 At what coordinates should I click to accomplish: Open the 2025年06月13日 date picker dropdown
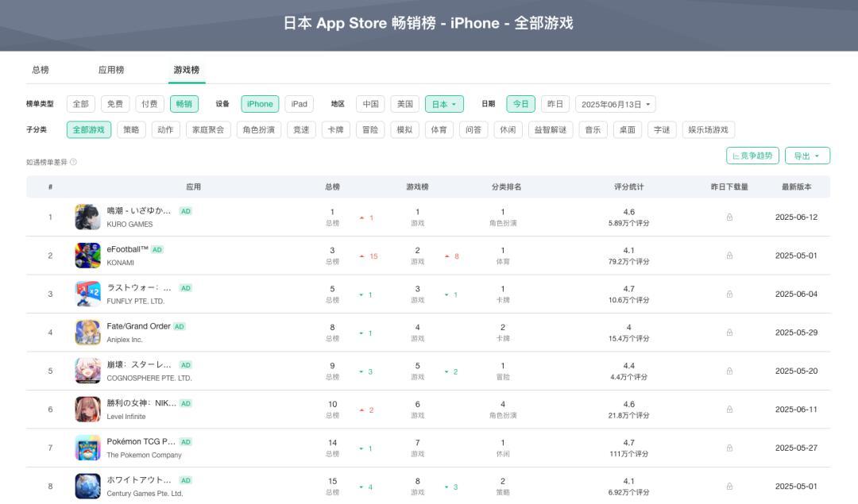615,104
